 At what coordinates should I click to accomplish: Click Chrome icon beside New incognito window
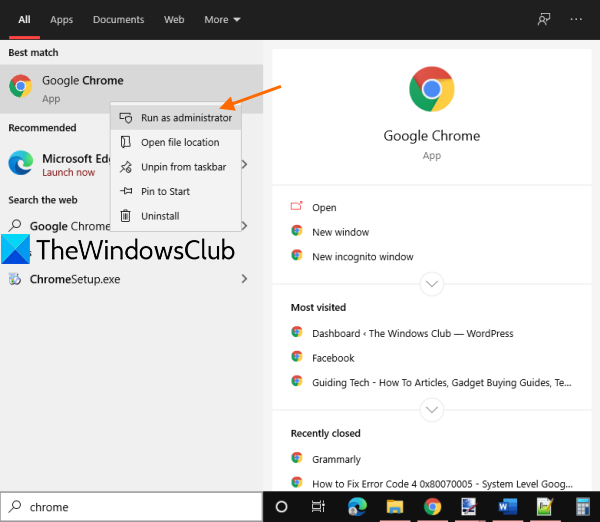click(x=297, y=255)
